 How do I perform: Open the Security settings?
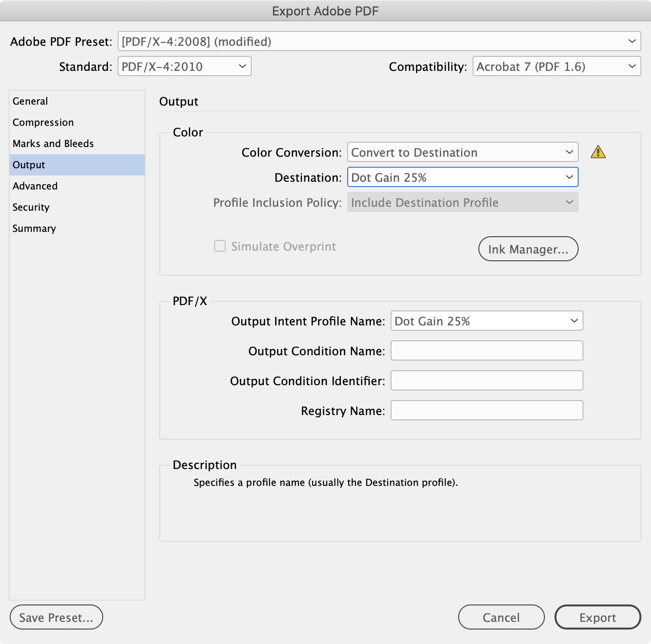point(31,207)
